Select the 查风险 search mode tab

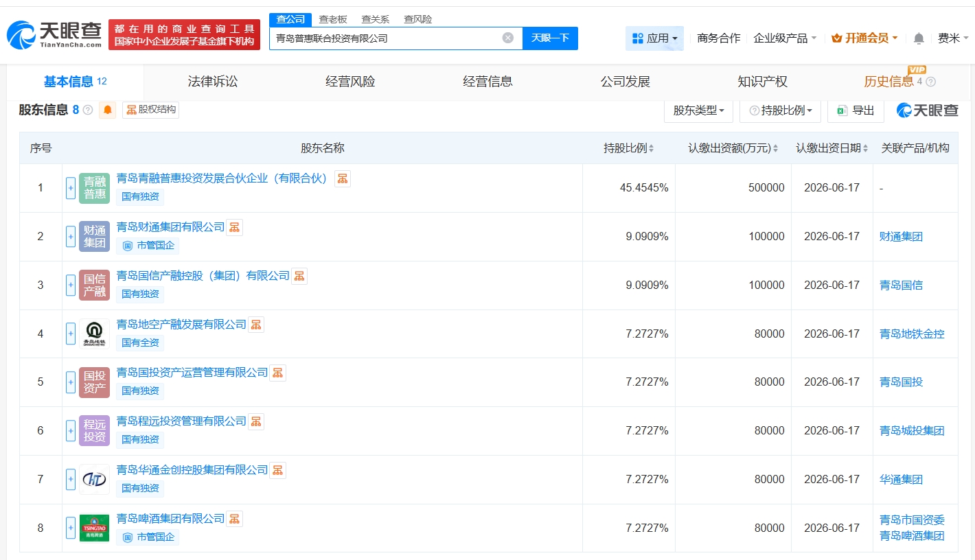[x=418, y=19]
